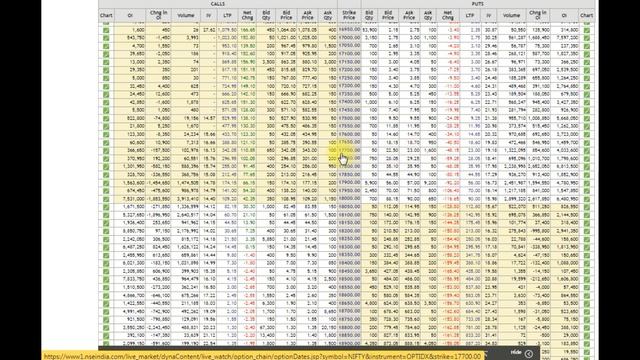Open strike price 17700.00 link
Image resolution: width=640 pixels, height=360 pixels.
pyautogui.click(x=349, y=150)
